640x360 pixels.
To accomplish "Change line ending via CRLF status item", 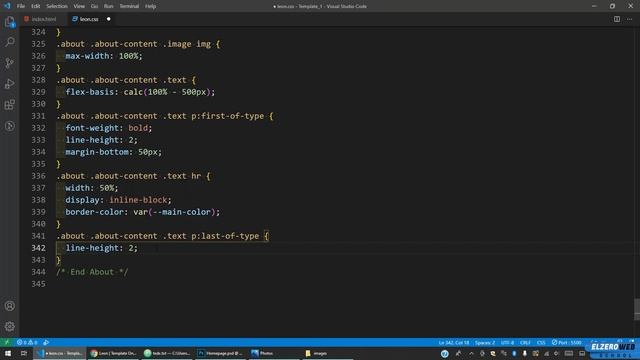I will click(x=525, y=342).
